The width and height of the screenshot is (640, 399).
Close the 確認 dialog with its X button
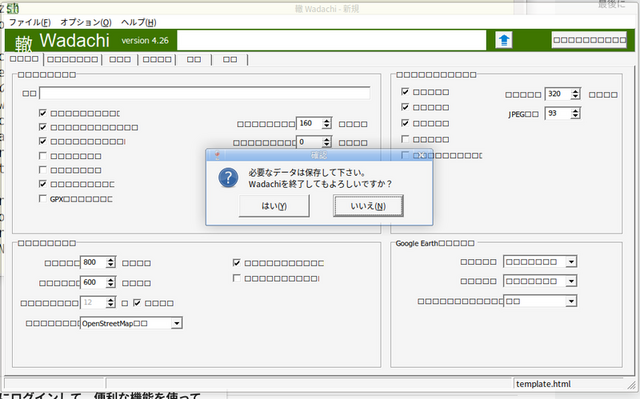pyautogui.click(x=421, y=155)
